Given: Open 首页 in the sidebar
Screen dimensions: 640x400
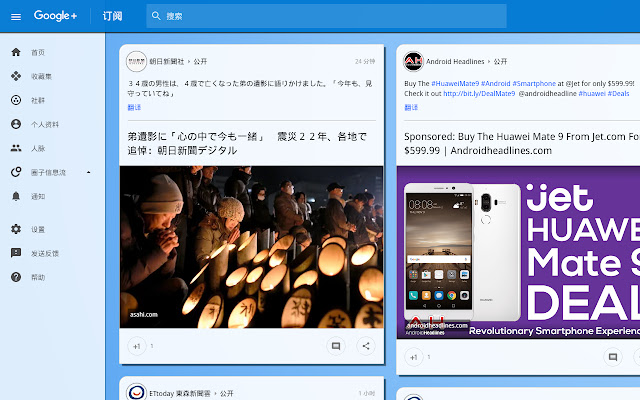Looking at the screenshot, I should (x=38, y=52).
